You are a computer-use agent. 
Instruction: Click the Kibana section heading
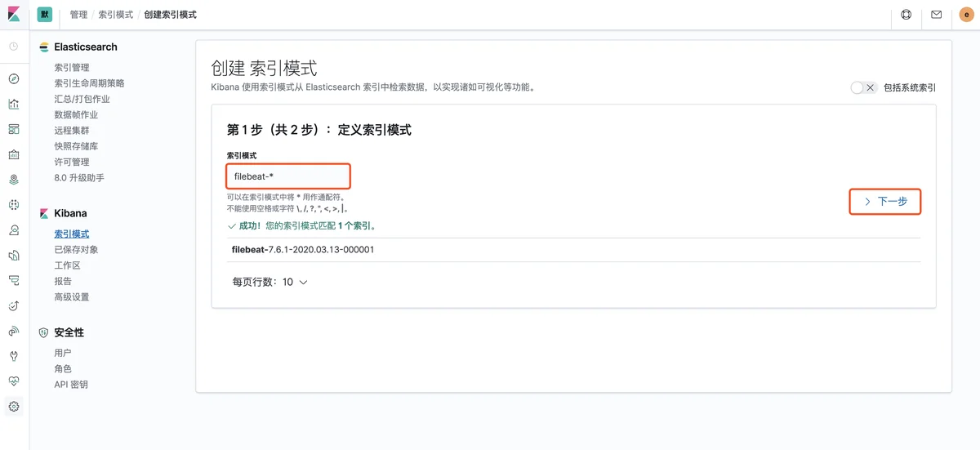pos(70,213)
